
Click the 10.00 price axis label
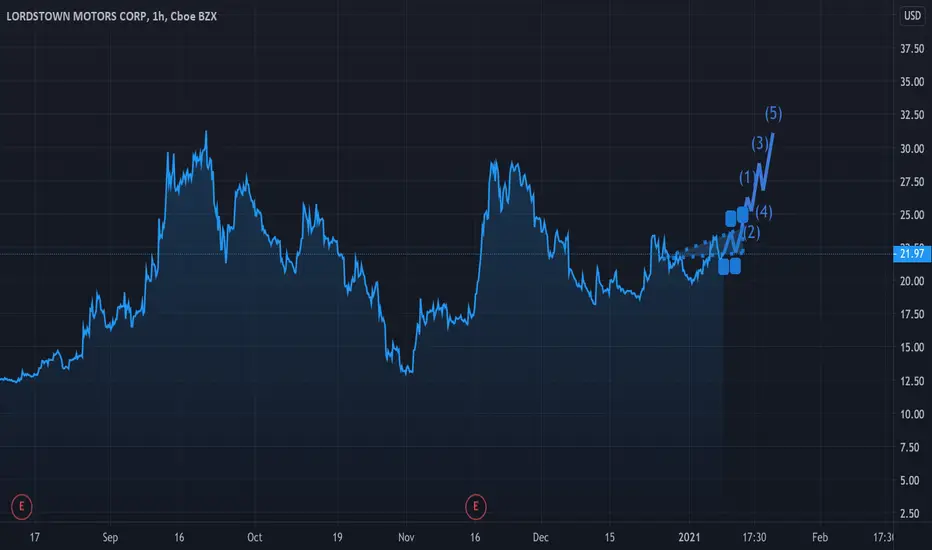(x=912, y=414)
